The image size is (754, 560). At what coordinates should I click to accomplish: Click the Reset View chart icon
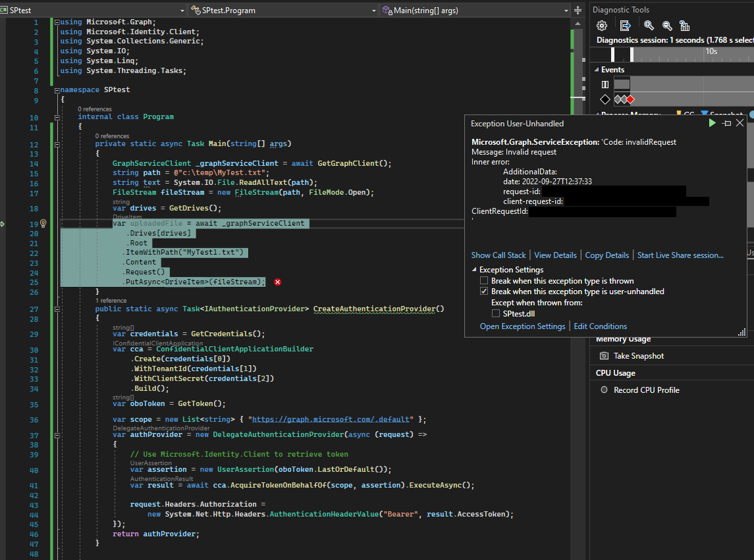pos(685,26)
